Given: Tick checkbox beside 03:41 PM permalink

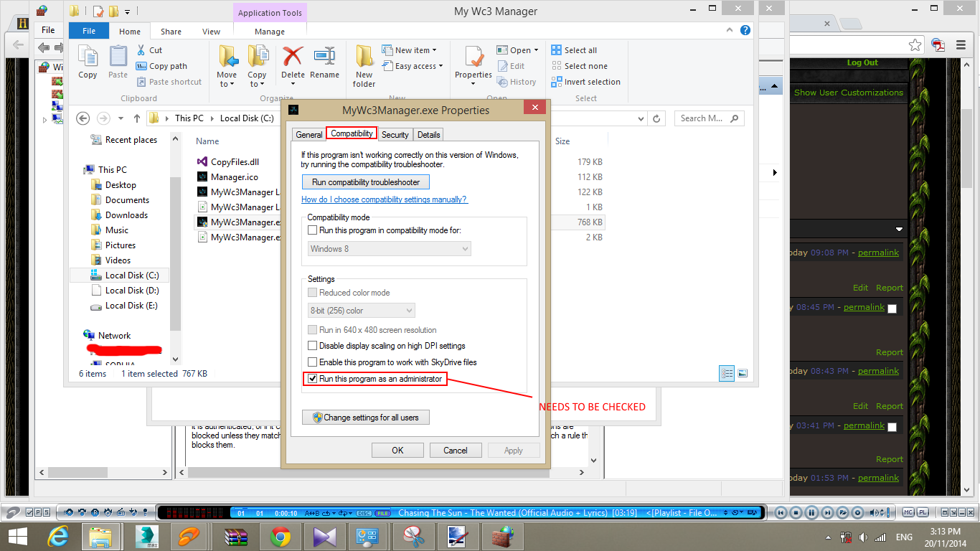Looking at the screenshot, I should point(892,427).
